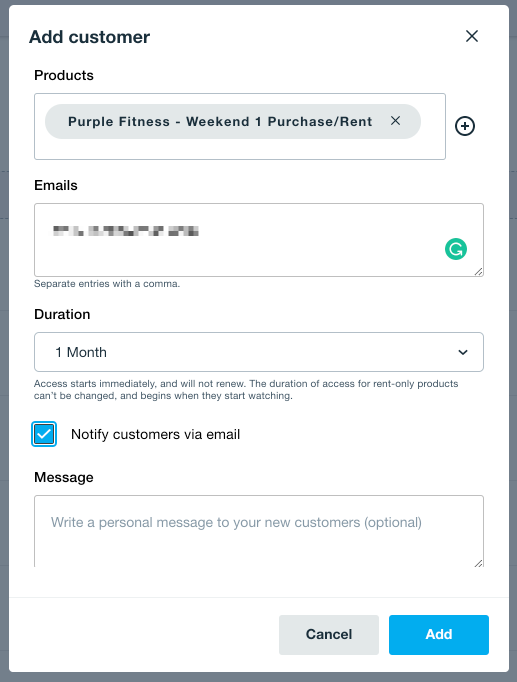
Task: Select the Purple Fitness product chip text
Action: [x=220, y=121]
